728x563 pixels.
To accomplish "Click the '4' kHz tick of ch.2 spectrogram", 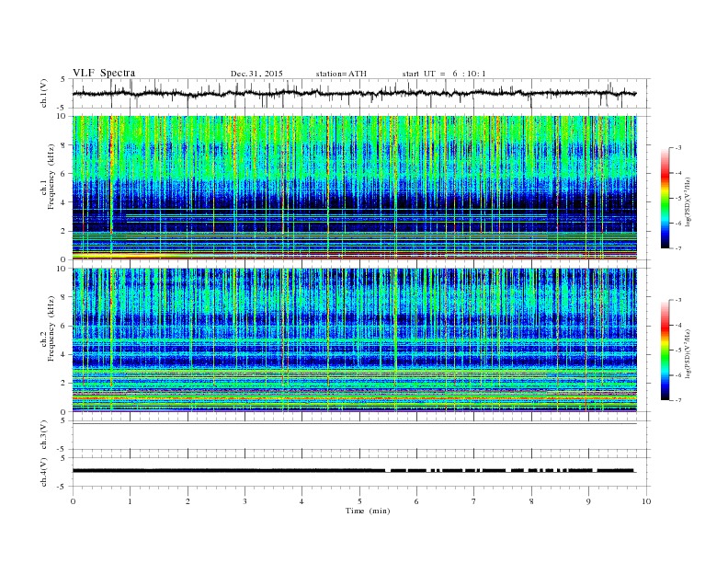I will (x=64, y=354).
